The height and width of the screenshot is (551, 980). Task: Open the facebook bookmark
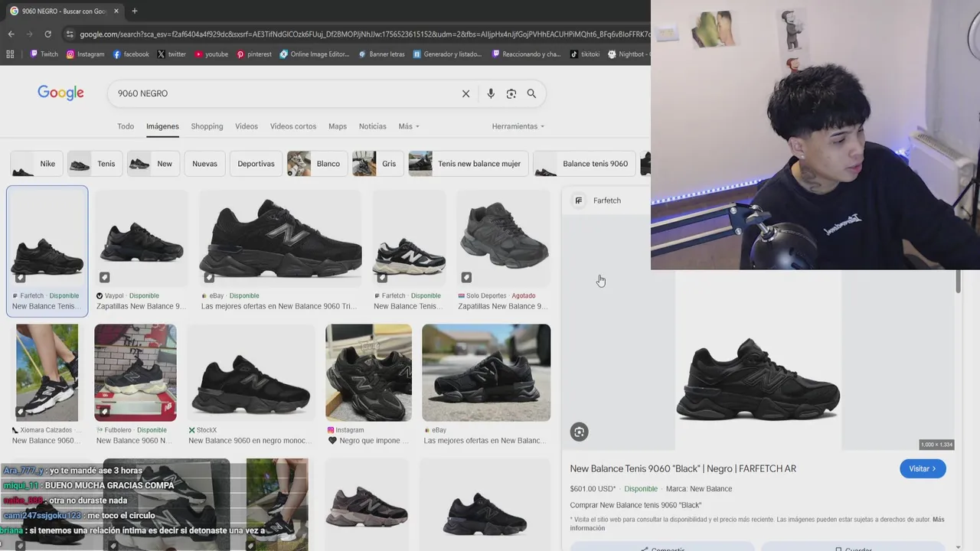tap(131, 54)
